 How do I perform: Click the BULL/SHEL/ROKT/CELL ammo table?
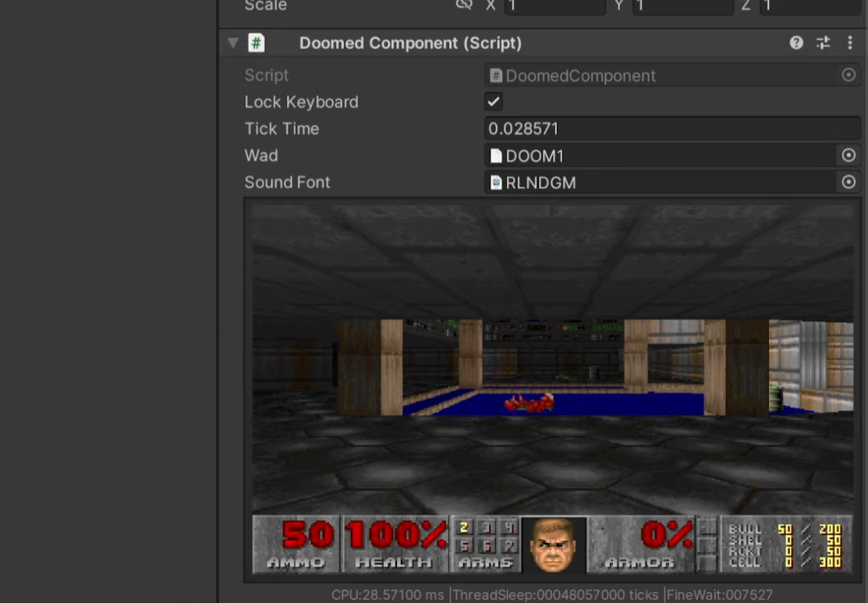coord(786,544)
